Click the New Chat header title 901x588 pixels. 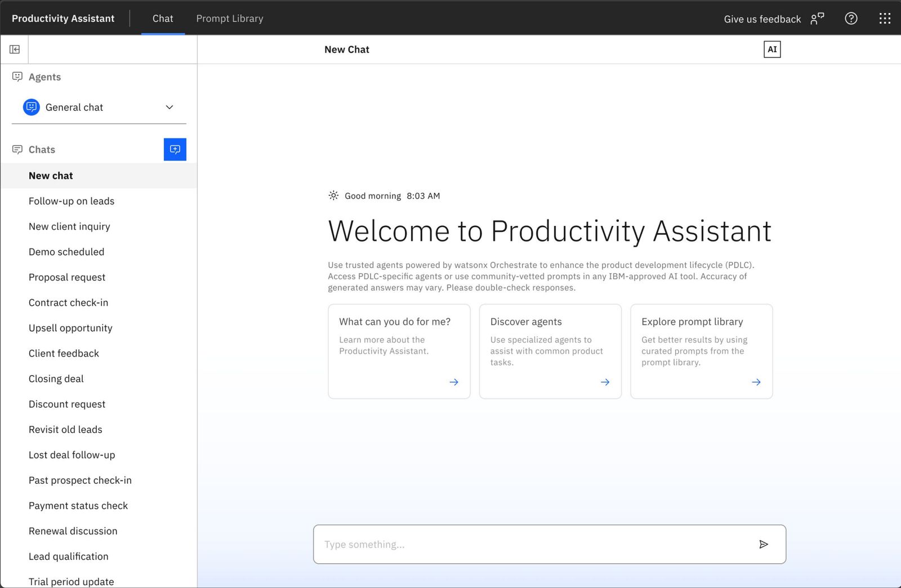click(347, 50)
